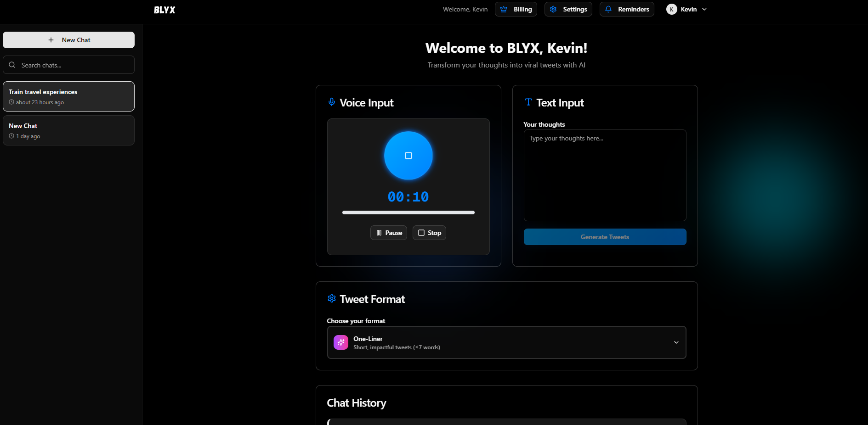Image resolution: width=868 pixels, height=425 pixels.
Task: Click the Stop recording button
Action: point(429,233)
